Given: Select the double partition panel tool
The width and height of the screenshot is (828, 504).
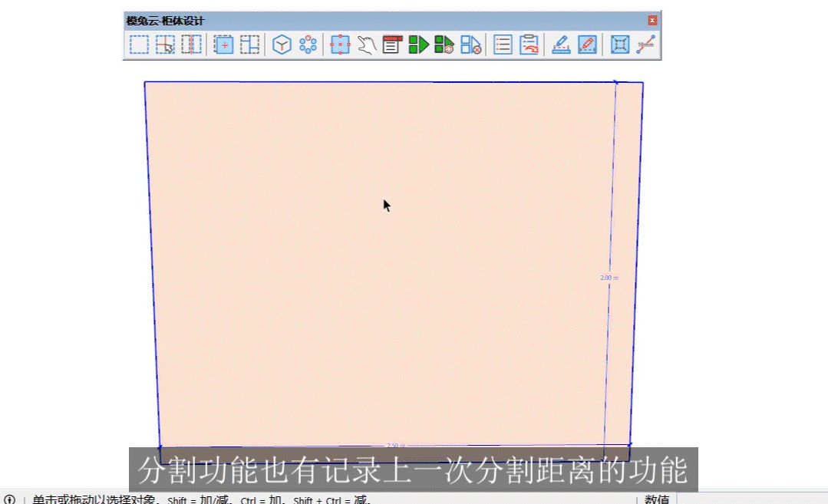Looking at the screenshot, I should pos(190,44).
